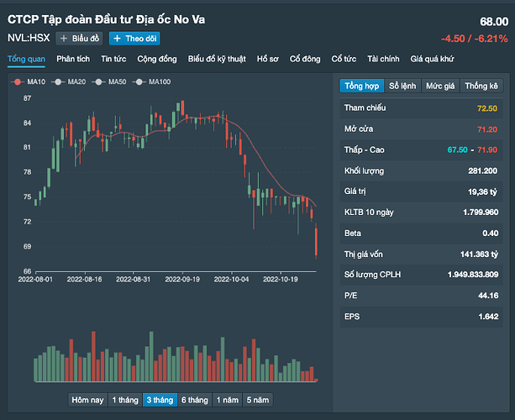The width and height of the screenshot is (515, 420).
Task: Open the Thống kê panel tab
Action: 481,86
